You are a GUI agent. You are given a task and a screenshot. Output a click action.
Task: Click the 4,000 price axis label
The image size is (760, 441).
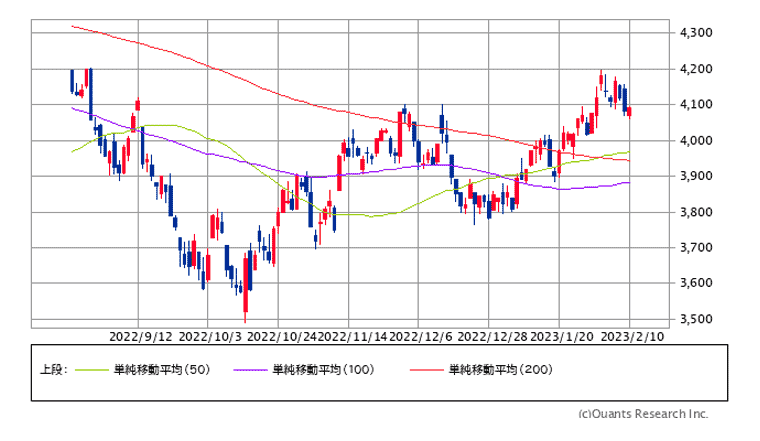[x=694, y=141]
